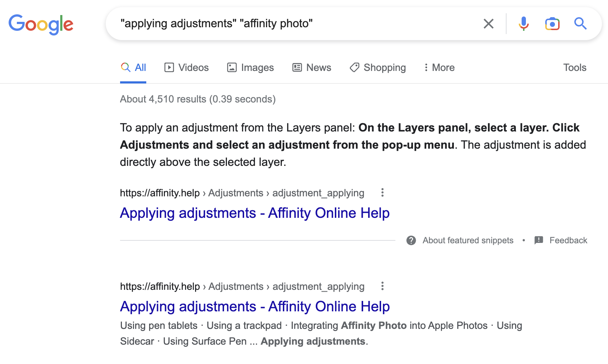Switch to the Images tab
Image resolution: width=608 pixels, height=364 pixels.
(250, 68)
